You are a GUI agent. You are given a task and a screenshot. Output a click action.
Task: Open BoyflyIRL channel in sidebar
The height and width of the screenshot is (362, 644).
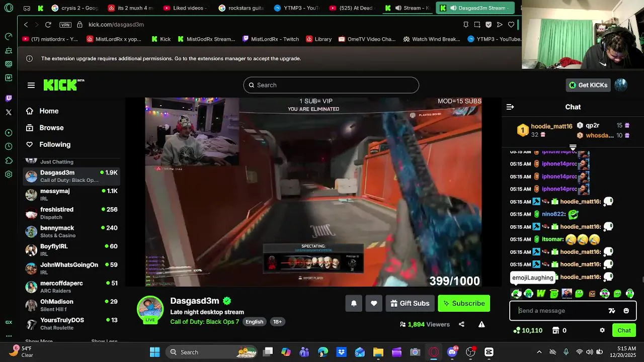[x=71, y=250]
